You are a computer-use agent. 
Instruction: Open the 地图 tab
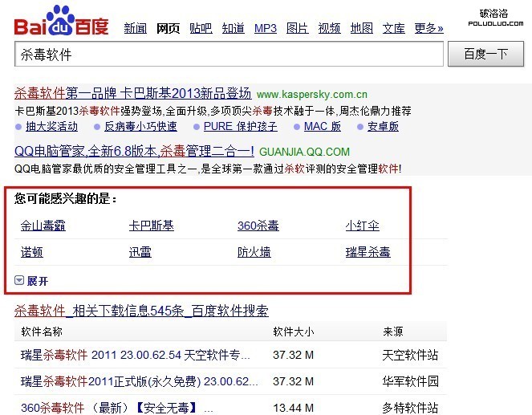tap(362, 28)
